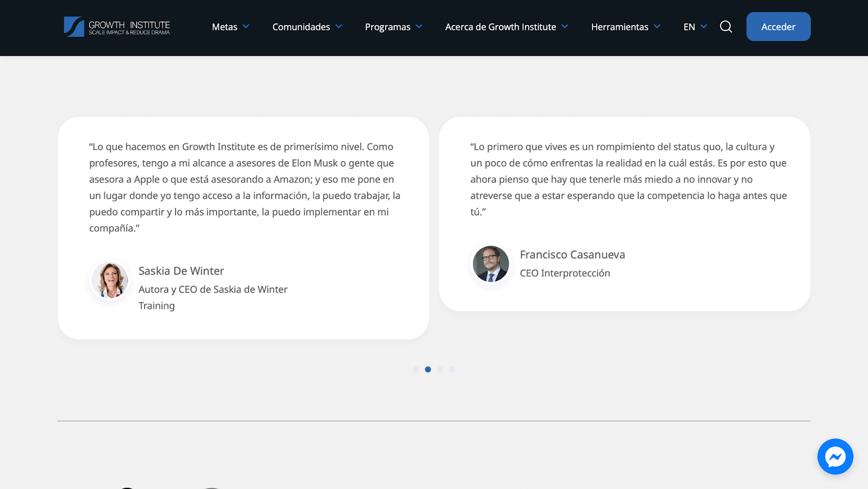The width and height of the screenshot is (868, 489).
Task: Click the Acceder button
Action: click(x=778, y=27)
